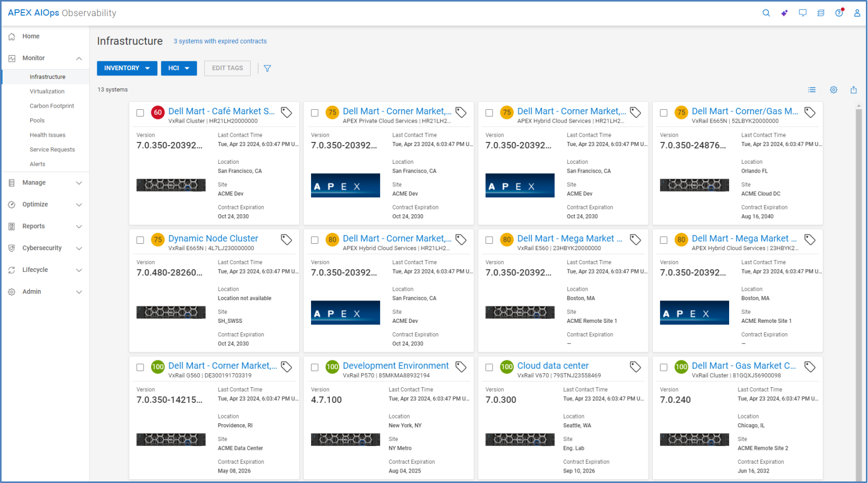868x483 pixels.
Task: Open the search icon in top bar
Action: point(766,13)
